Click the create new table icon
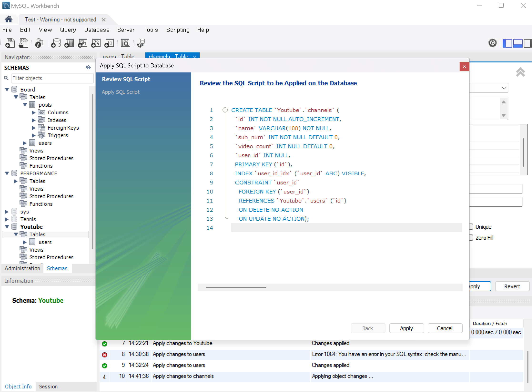This screenshot has width=532, height=392. pos(69,43)
